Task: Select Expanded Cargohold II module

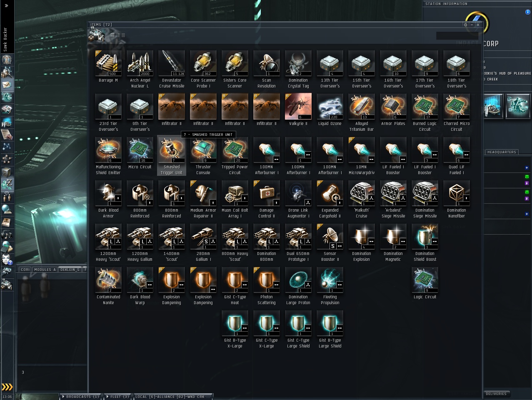Action: pyautogui.click(x=330, y=194)
